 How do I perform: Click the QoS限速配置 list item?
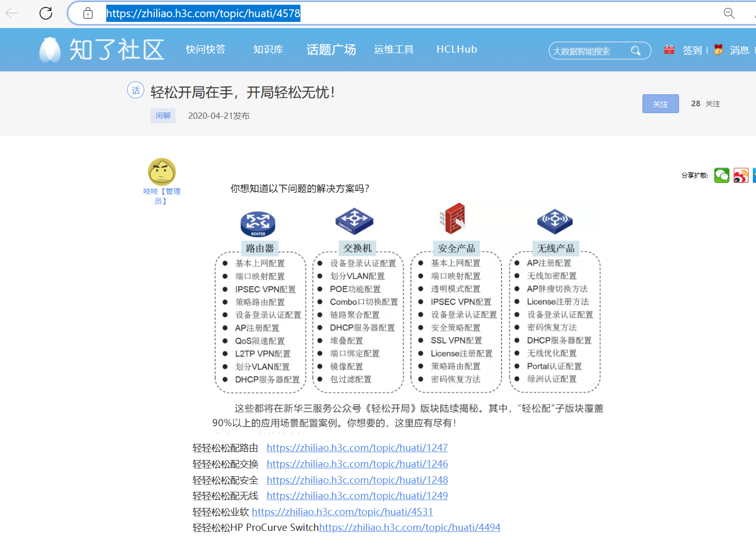point(260,341)
